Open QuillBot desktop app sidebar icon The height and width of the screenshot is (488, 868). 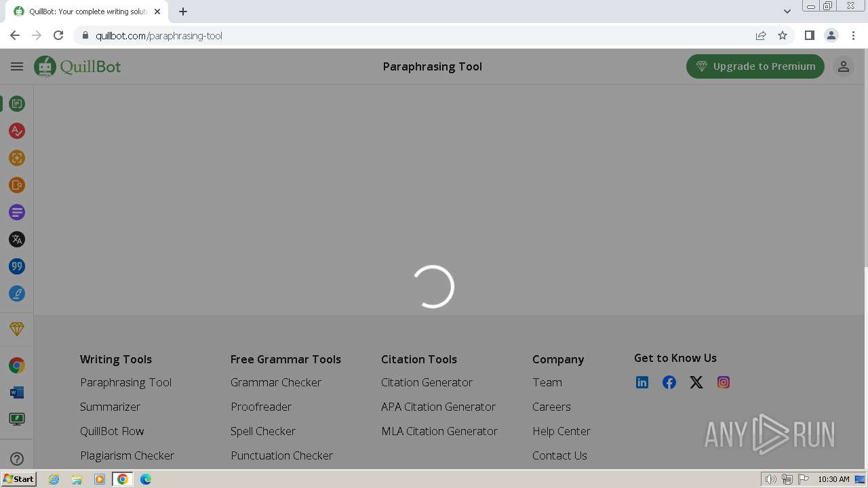click(17, 420)
